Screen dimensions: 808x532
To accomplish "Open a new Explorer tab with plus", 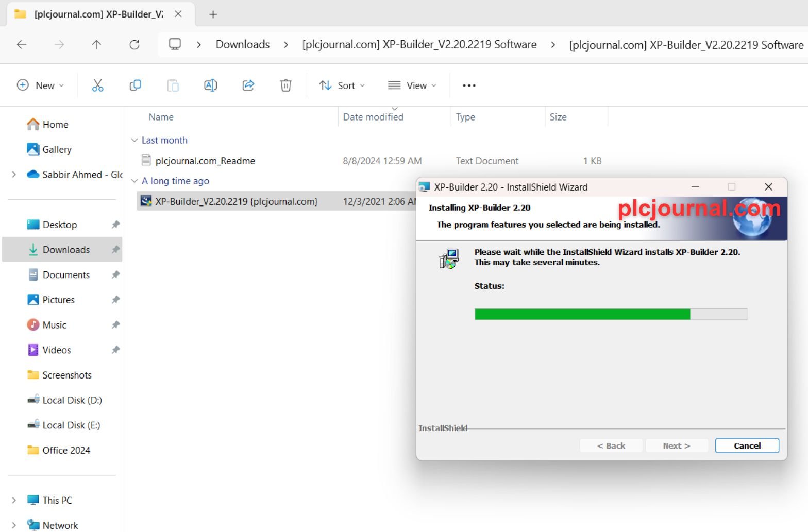I will coord(213,14).
